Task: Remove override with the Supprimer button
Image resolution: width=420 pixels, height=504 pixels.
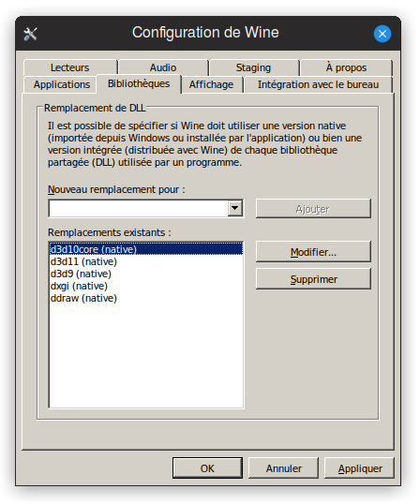Action: coord(313,279)
